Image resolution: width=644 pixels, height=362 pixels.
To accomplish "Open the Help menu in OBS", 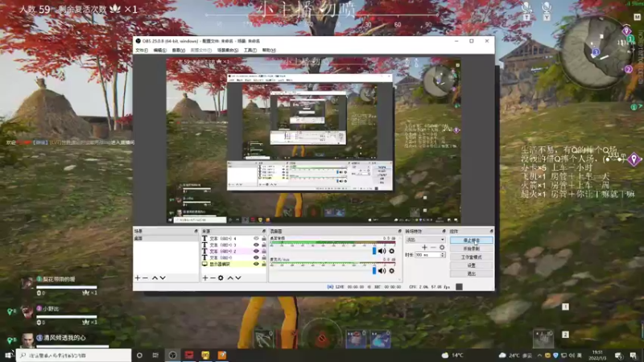I will point(269,50).
